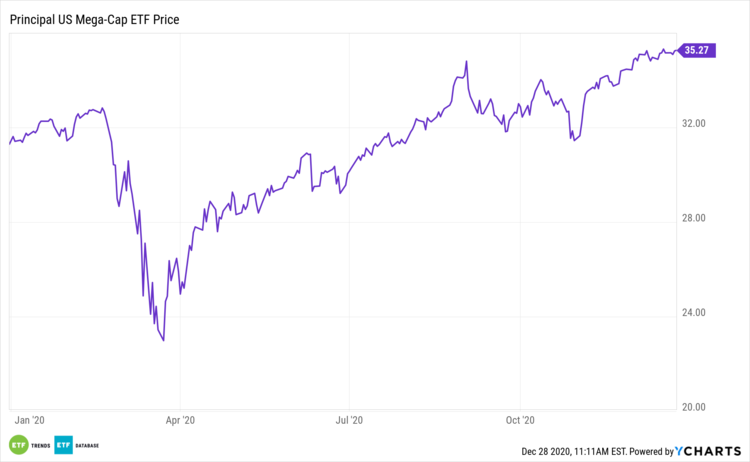Select the Jul '20 x-axis label
The image size is (750, 462).
click(x=349, y=421)
